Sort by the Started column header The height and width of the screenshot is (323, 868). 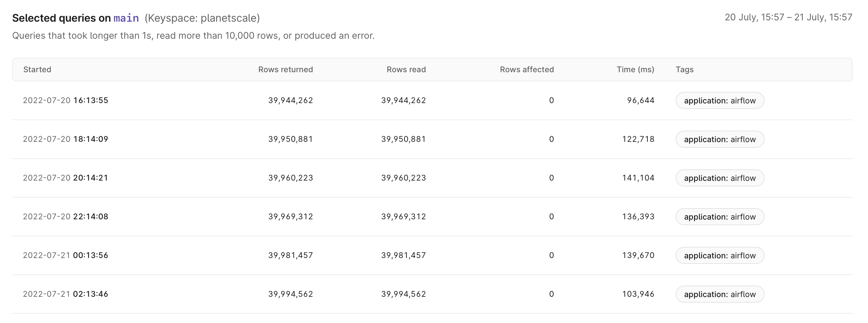(37, 69)
